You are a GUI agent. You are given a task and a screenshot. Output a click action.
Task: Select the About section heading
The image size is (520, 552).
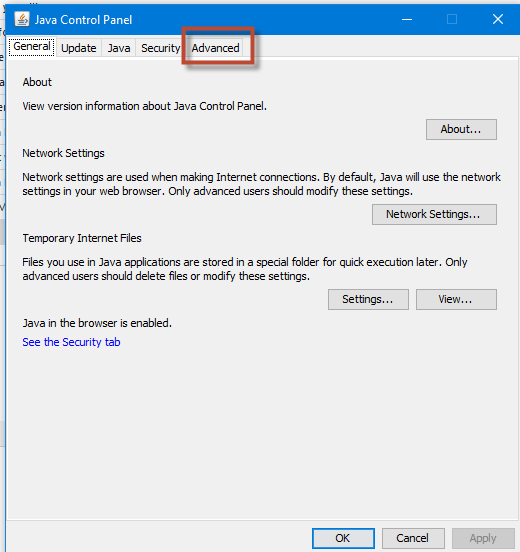(x=37, y=82)
